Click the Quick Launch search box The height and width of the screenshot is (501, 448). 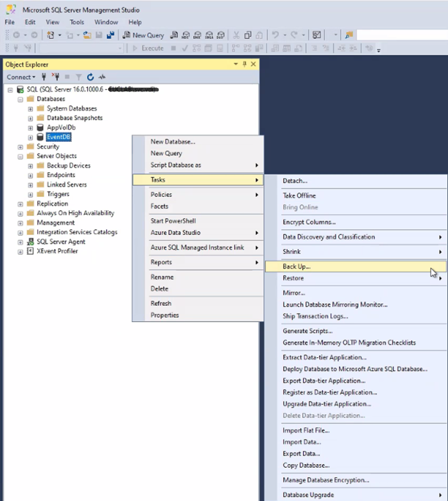[401, 35]
